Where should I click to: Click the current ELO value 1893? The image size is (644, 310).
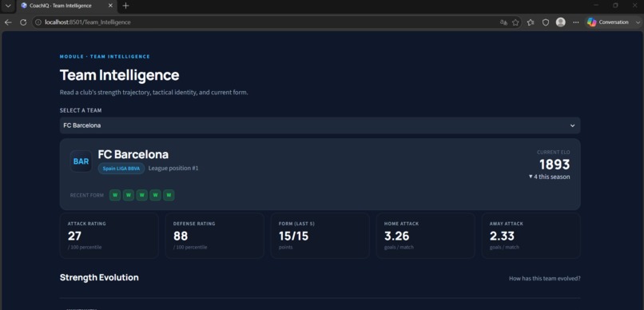[555, 165]
